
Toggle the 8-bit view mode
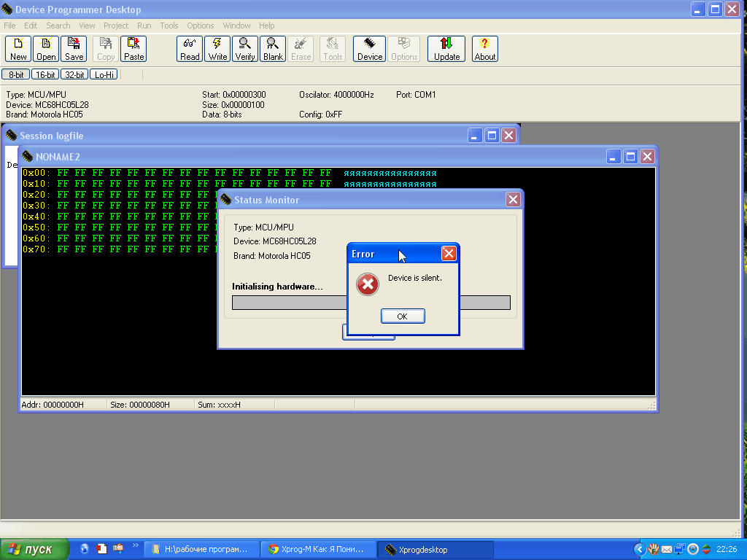coord(16,75)
